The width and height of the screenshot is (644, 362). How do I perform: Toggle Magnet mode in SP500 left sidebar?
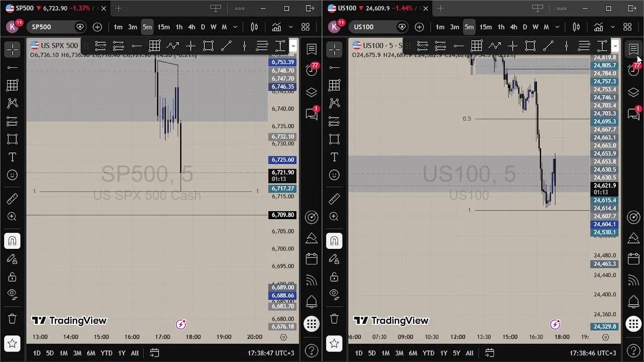[x=13, y=241]
